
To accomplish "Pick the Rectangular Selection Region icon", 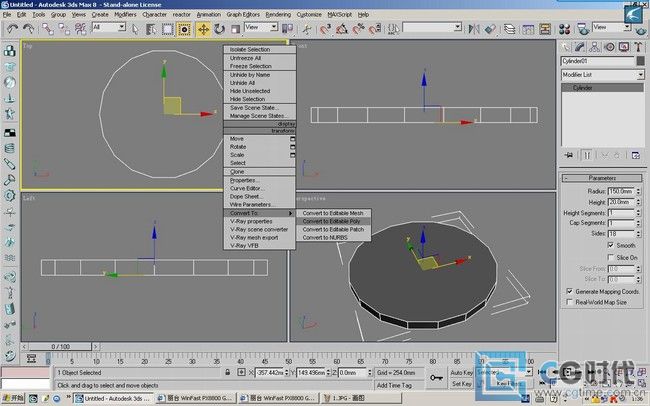I will [x=167, y=29].
